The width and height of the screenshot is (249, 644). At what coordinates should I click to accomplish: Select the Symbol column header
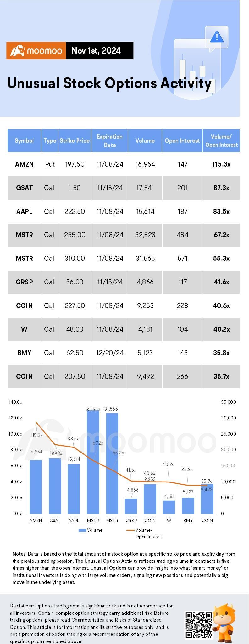(24, 140)
